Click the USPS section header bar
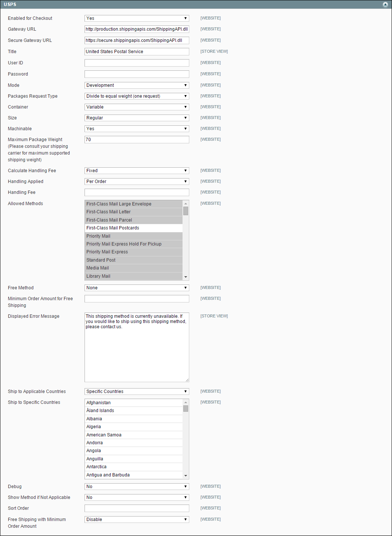The width and height of the screenshot is (392, 536). (196, 4)
